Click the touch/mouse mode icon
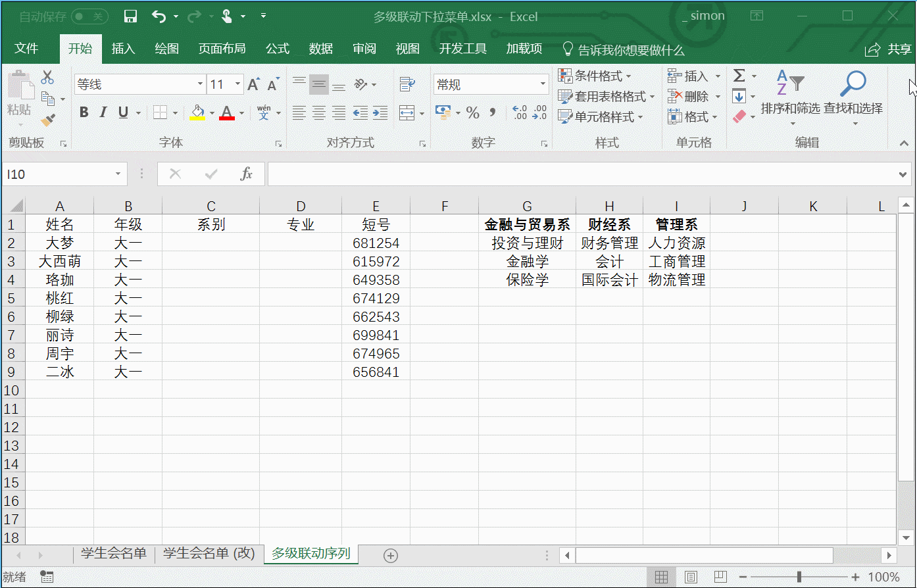 click(x=227, y=16)
